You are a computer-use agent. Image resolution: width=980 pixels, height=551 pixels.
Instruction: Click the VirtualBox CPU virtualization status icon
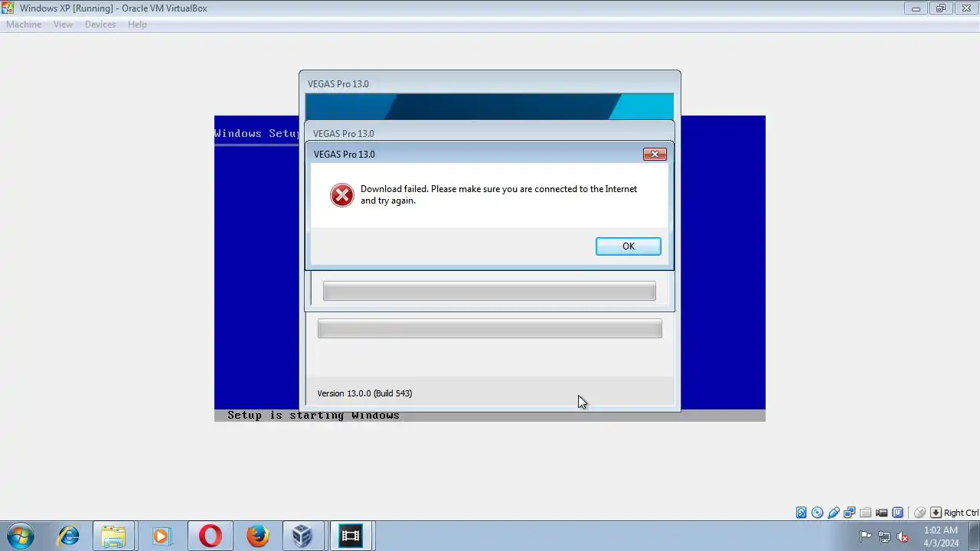pyautogui.click(x=898, y=513)
